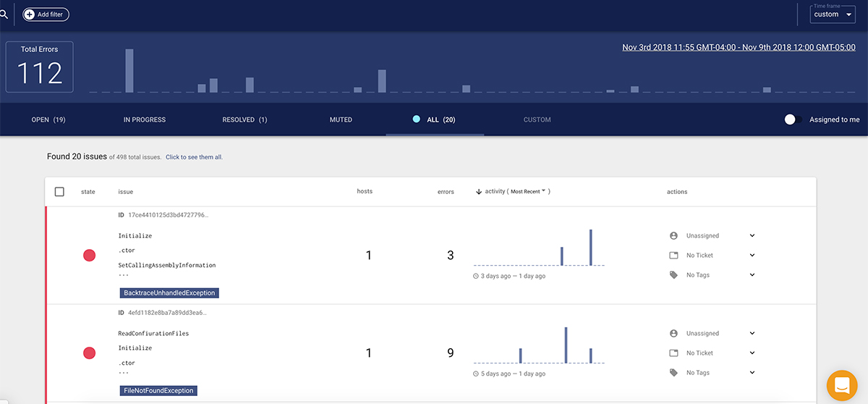Click the person icon beside first Unassigned
868x404 pixels.
coord(673,236)
